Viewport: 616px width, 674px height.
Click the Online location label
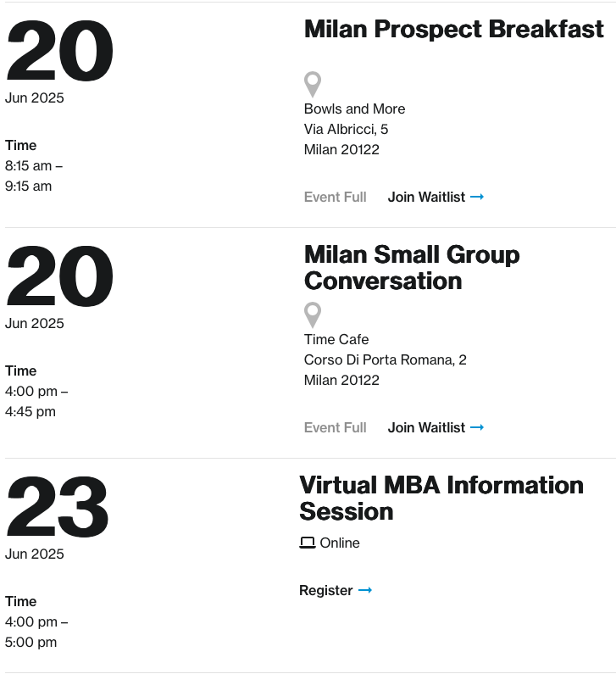340,543
